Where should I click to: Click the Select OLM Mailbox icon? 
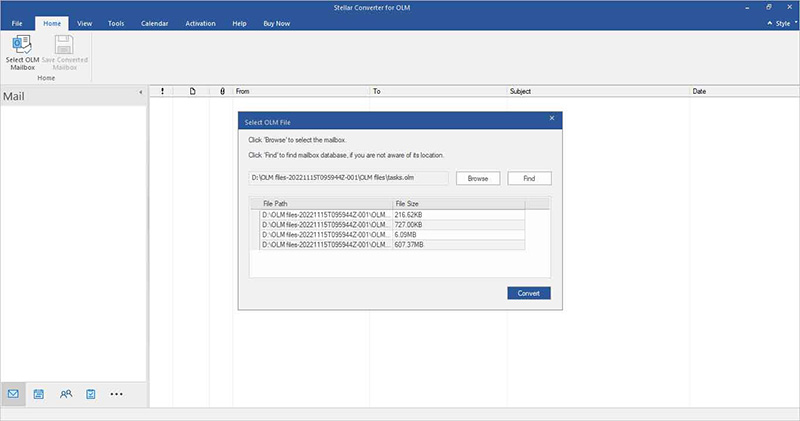pos(20,46)
